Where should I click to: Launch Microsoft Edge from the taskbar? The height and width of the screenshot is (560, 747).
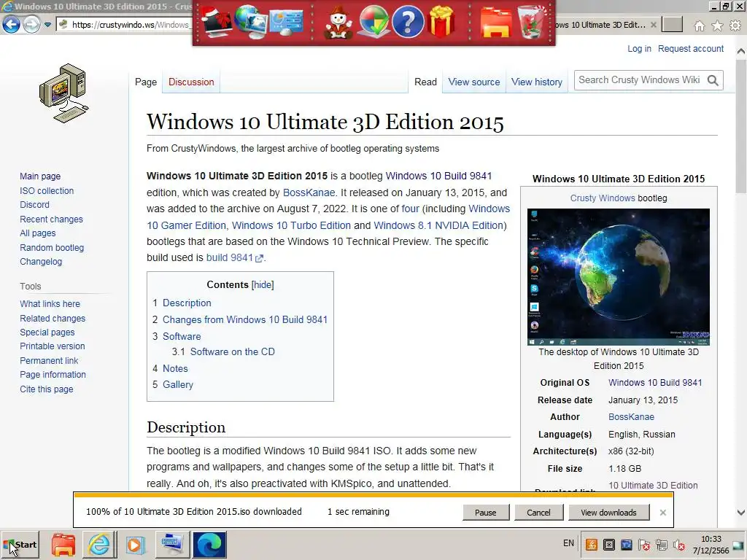click(x=209, y=544)
